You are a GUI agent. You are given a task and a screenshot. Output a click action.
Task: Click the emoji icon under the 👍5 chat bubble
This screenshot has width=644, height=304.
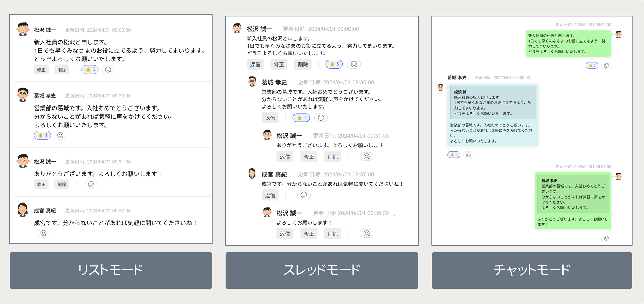tap(606, 66)
